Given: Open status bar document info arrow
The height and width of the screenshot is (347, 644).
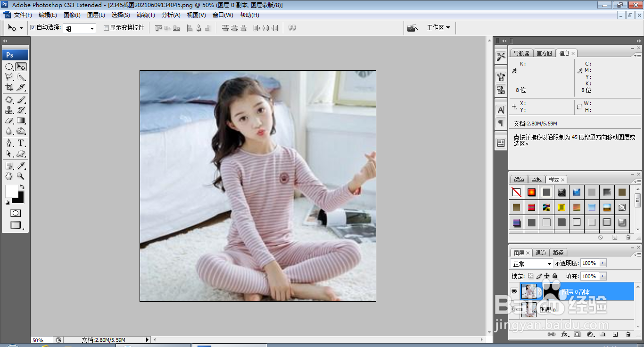Looking at the screenshot, I should tap(147, 339).
